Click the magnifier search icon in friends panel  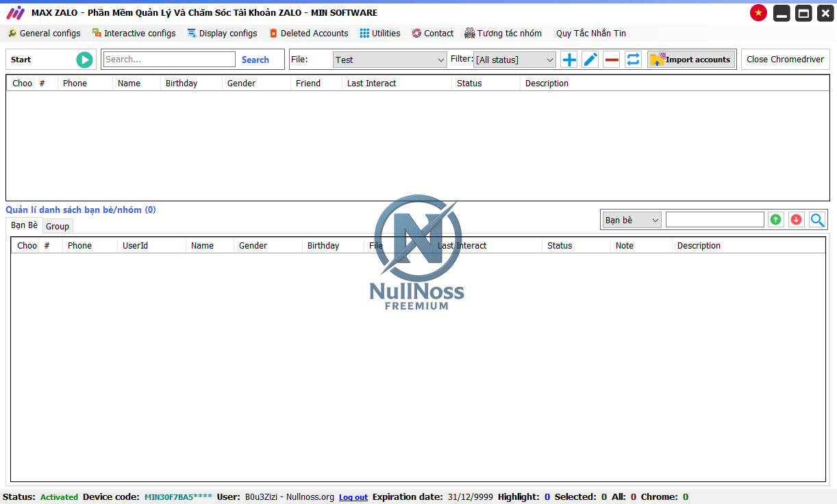(817, 220)
